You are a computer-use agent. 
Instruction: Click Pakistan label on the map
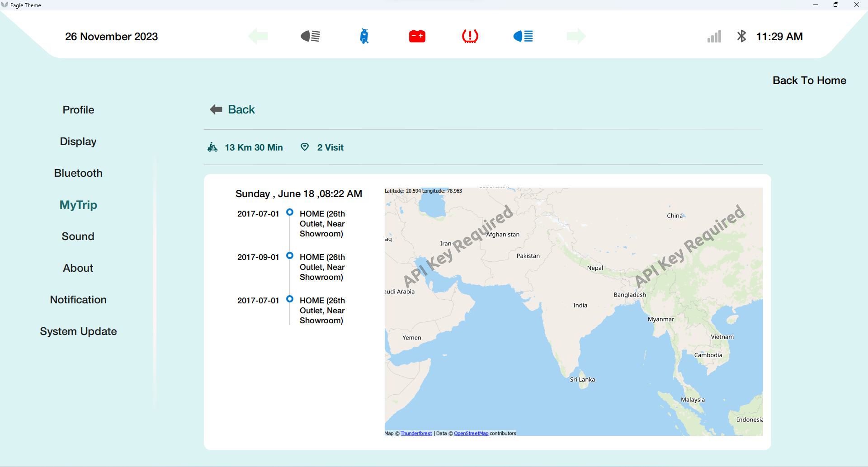click(x=528, y=255)
